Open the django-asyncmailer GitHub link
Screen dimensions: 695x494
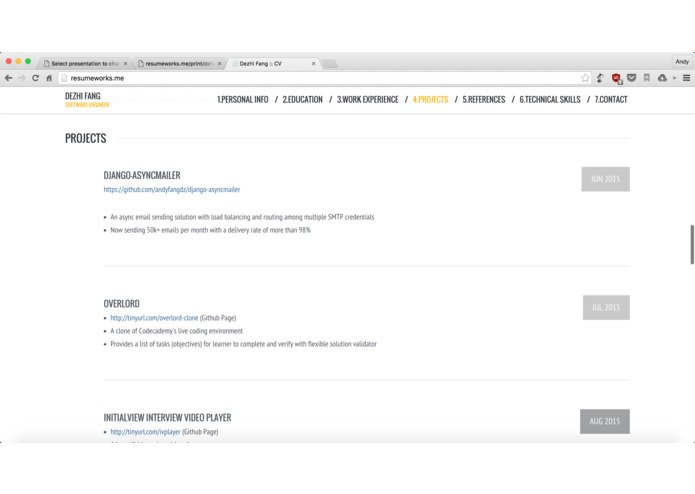click(172, 190)
